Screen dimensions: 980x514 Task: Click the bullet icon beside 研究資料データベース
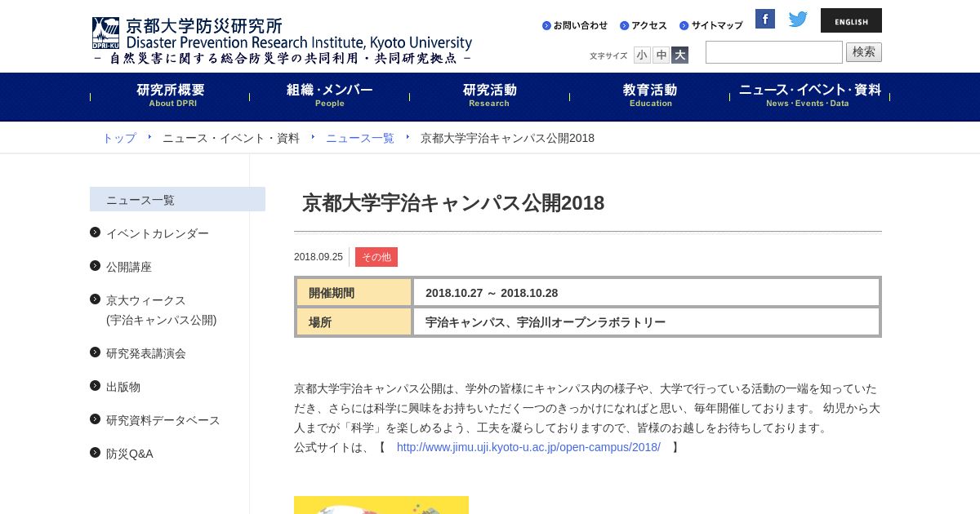95,419
